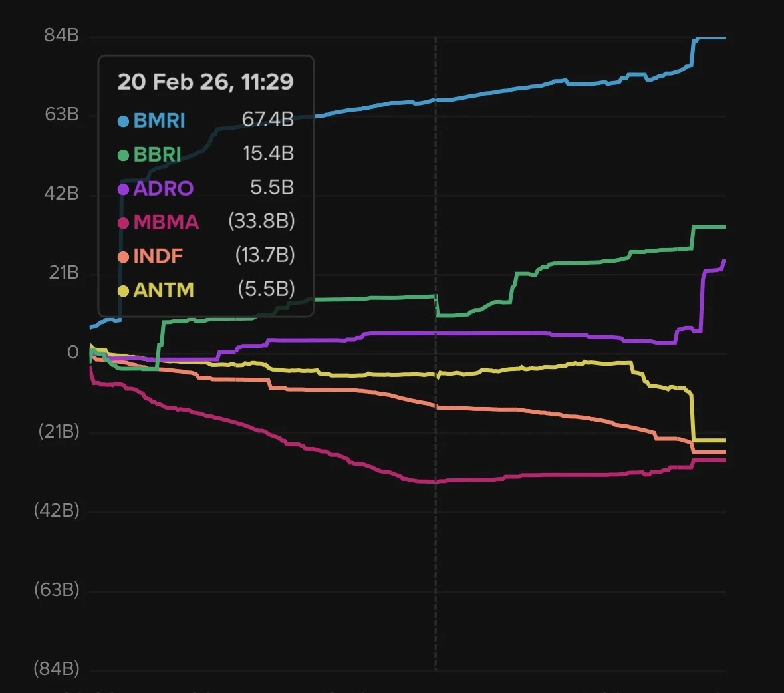The image size is (784, 693).
Task: Open the BBRI ticker label
Action: tap(157, 154)
